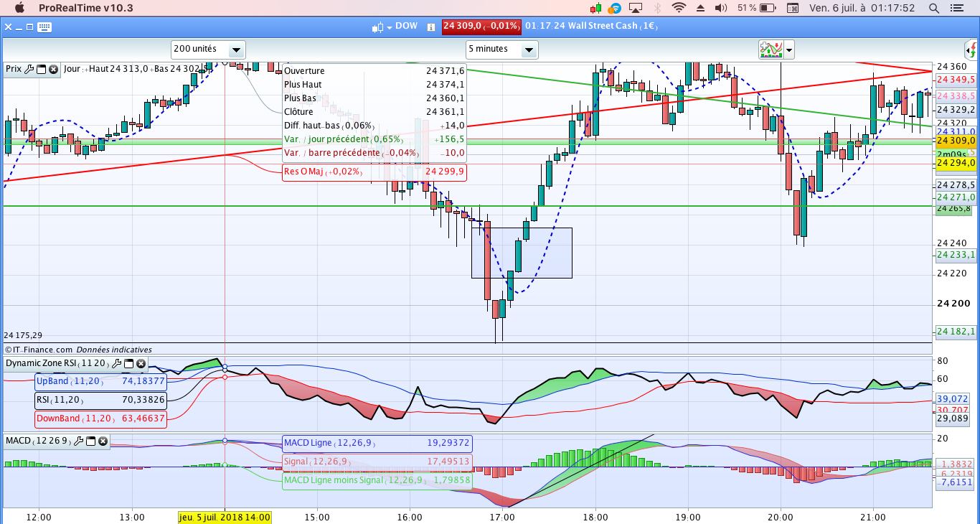This screenshot has height=524, width=980.
Task: Open the blue Wi-Fi hotspot menu icon
Action: coord(614,8)
